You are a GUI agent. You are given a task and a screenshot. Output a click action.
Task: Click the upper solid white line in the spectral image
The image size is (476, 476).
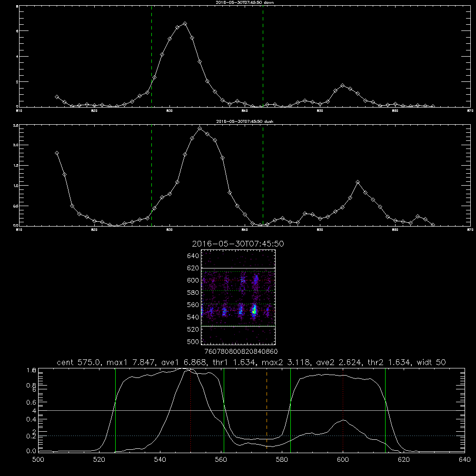point(238,268)
